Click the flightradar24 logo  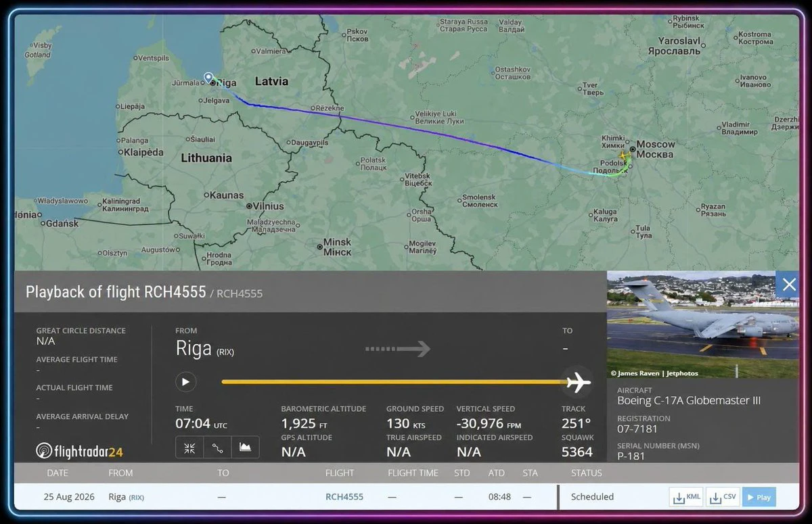click(80, 451)
